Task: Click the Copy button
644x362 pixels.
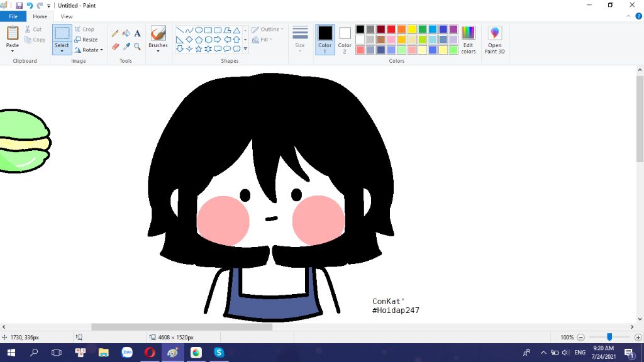Action: pos(35,40)
